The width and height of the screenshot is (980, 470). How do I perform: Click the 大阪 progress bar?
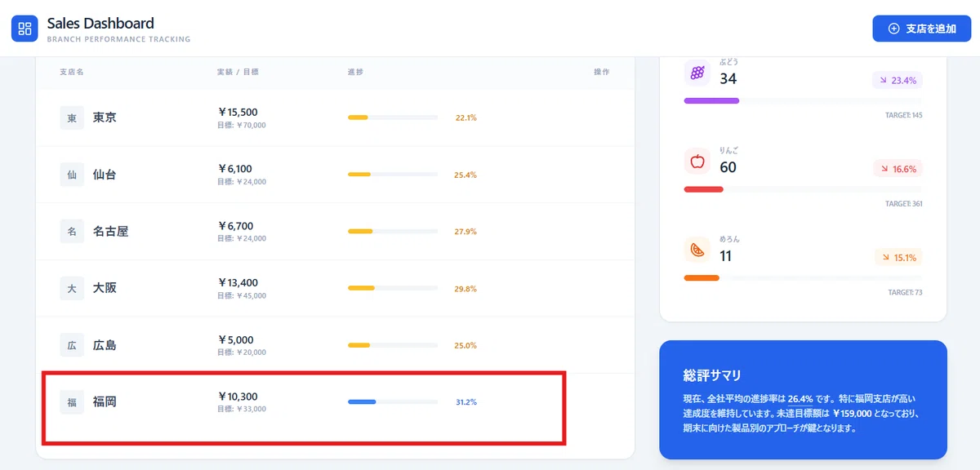coord(393,288)
